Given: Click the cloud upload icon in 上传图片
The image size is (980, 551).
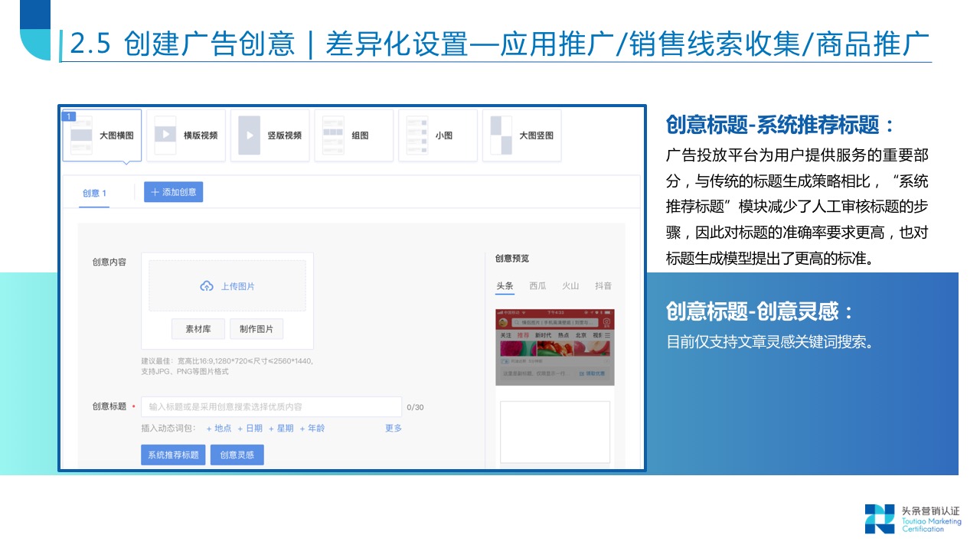Looking at the screenshot, I should 207,286.
